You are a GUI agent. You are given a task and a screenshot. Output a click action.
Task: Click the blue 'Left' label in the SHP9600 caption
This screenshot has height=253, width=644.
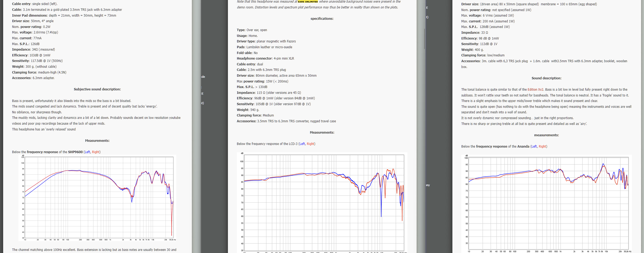pyautogui.click(x=87, y=152)
